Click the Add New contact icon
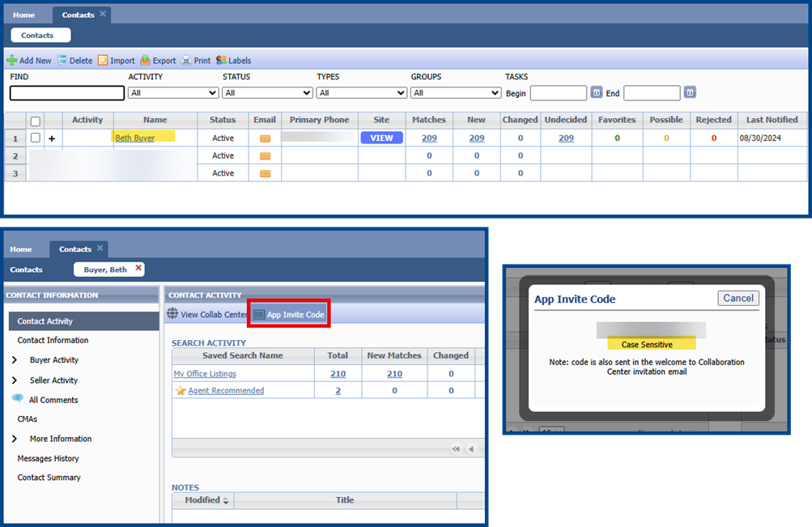 12,61
